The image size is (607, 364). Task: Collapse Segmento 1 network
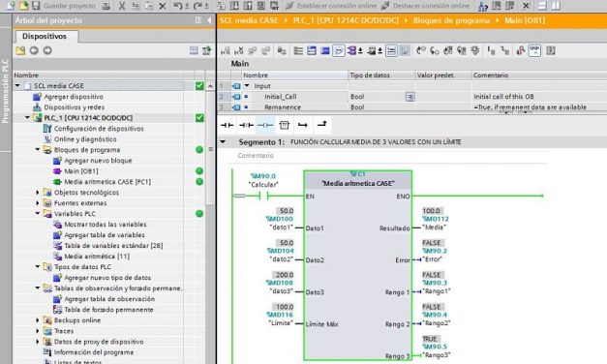[x=223, y=142]
